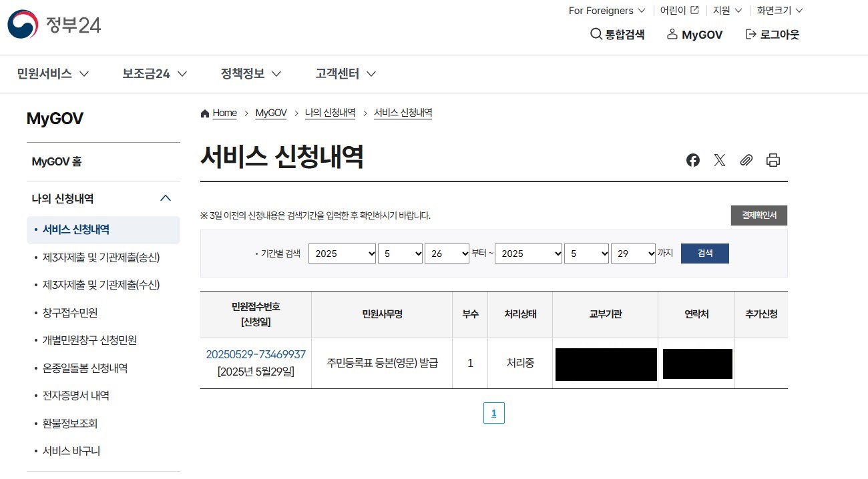Click the 검색 search button
This screenshot has width=868, height=479.
tap(704, 254)
